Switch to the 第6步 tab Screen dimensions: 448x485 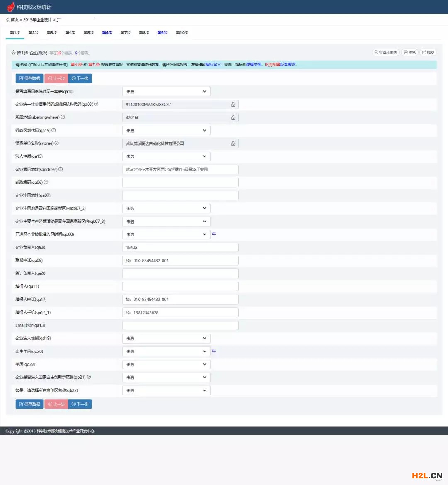pyautogui.click(x=107, y=33)
